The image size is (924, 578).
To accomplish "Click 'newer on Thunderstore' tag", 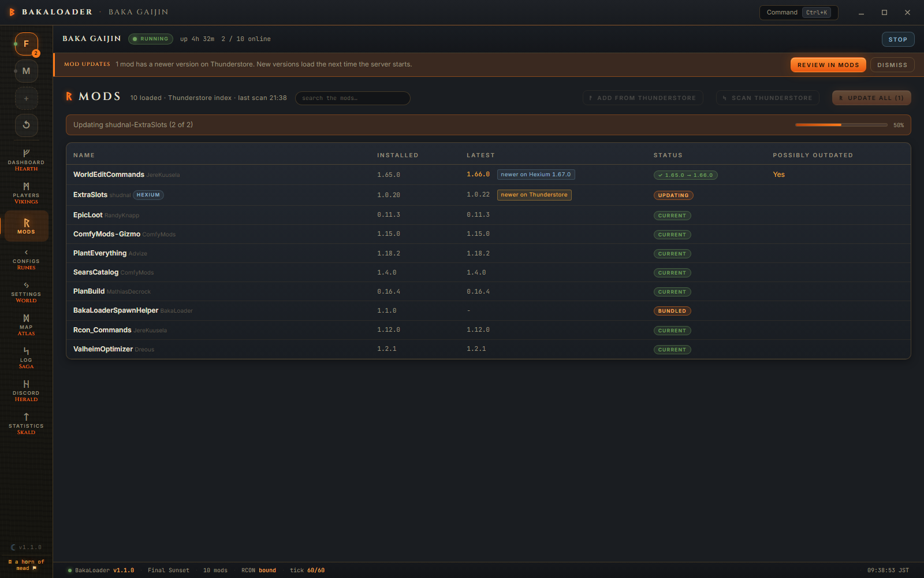I will click(x=534, y=195).
